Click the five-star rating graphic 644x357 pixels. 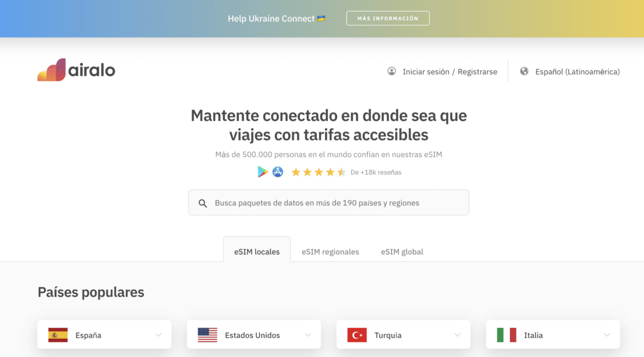tap(318, 172)
